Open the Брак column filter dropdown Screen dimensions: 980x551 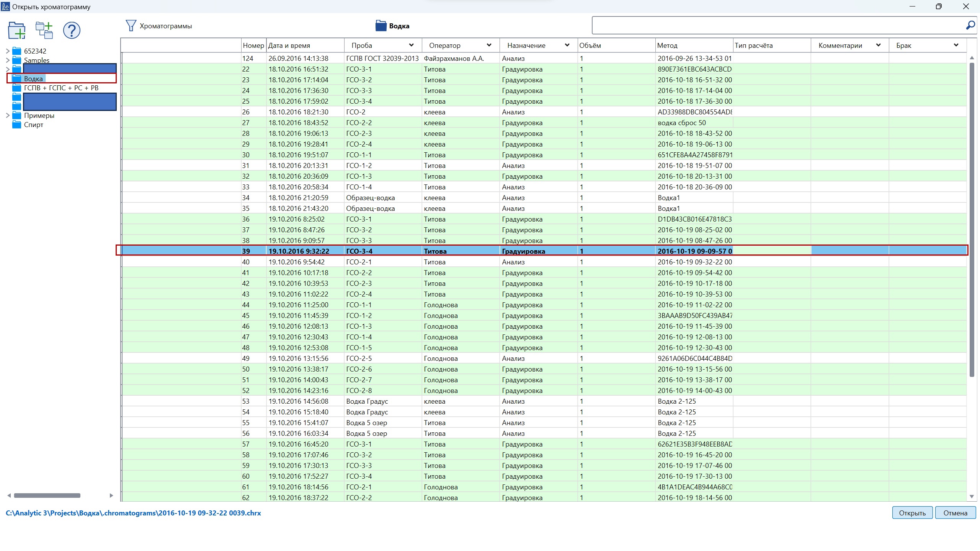pyautogui.click(x=956, y=45)
